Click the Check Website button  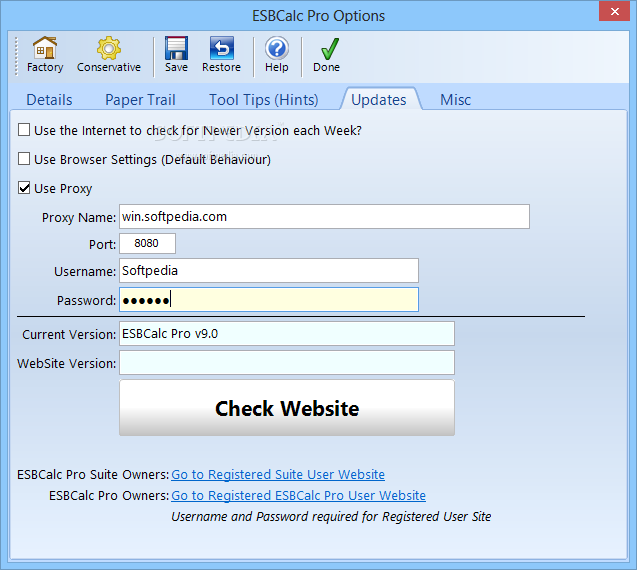(287, 407)
